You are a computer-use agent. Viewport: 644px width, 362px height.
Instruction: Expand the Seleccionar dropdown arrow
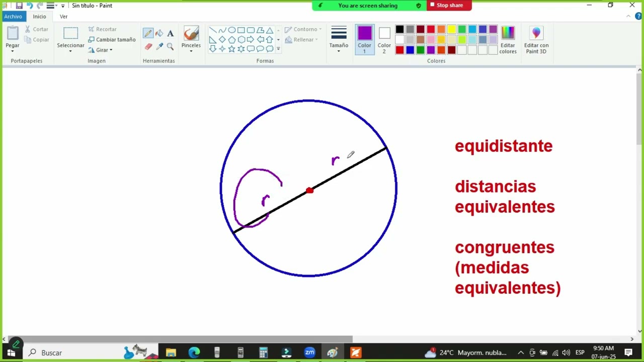coord(70,51)
